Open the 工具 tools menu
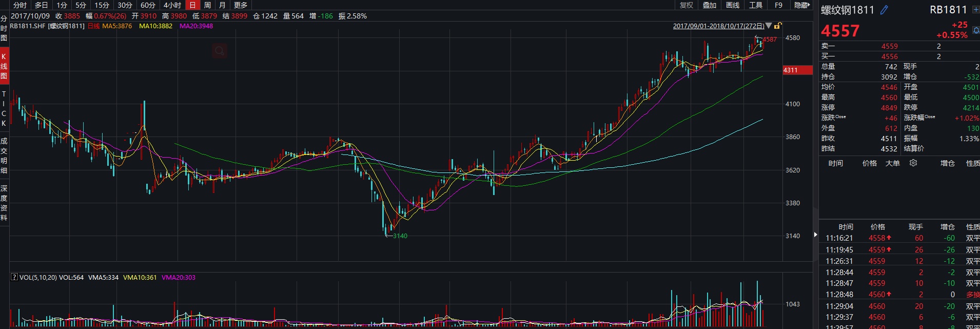Viewport: 980px width, 329px height. pos(756,5)
